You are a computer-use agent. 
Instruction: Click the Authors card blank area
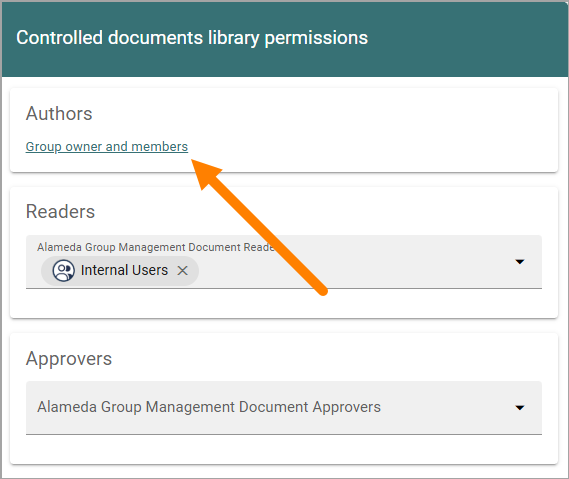(363, 131)
